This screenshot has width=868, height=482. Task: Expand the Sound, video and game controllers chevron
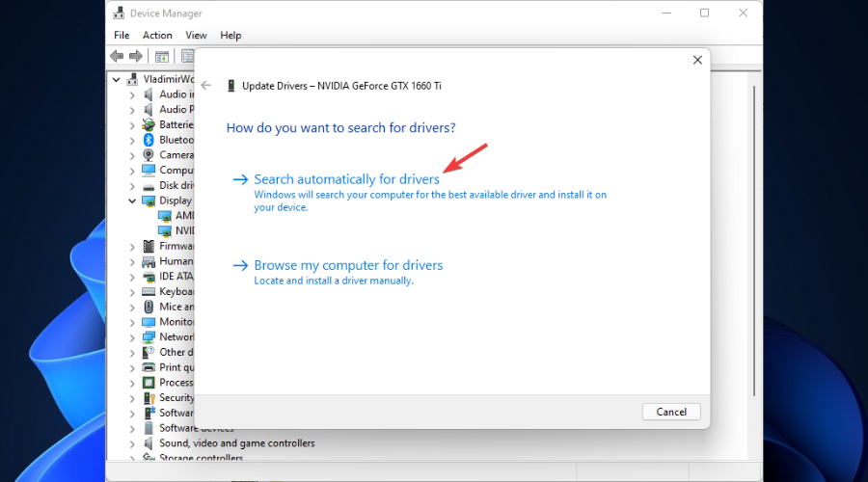coord(132,443)
